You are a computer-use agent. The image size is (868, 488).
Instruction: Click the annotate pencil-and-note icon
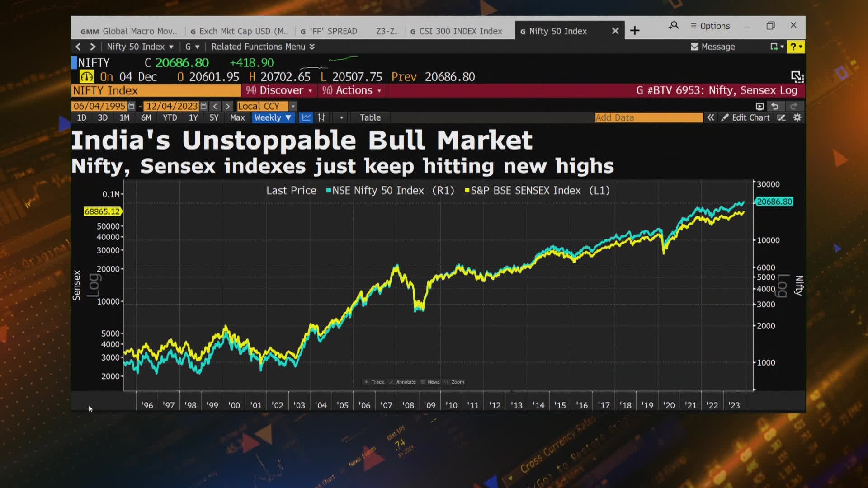pyautogui.click(x=781, y=117)
